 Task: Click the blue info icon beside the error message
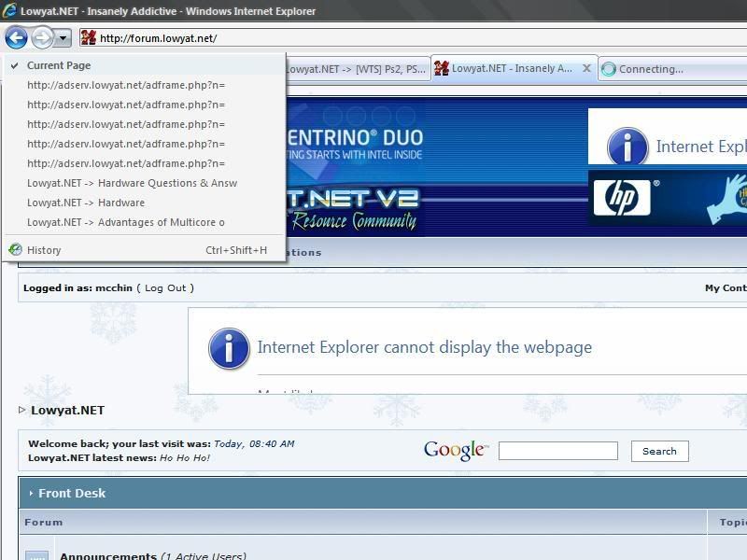click(229, 348)
